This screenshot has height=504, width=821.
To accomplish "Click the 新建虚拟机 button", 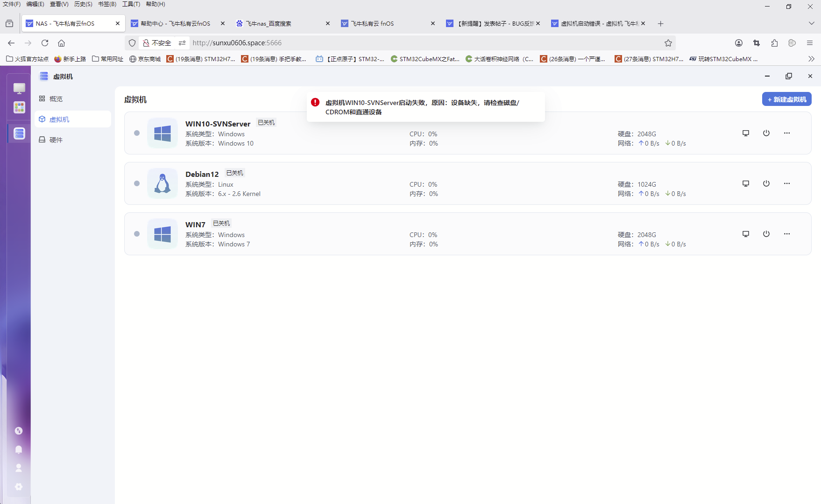I will point(786,99).
